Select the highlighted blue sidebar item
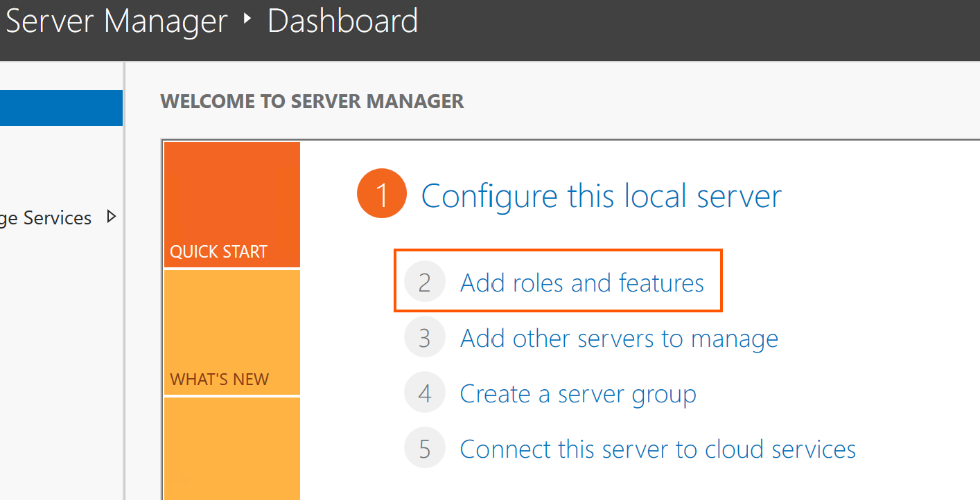Screen dimensions: 980x500 coord(61,108)
